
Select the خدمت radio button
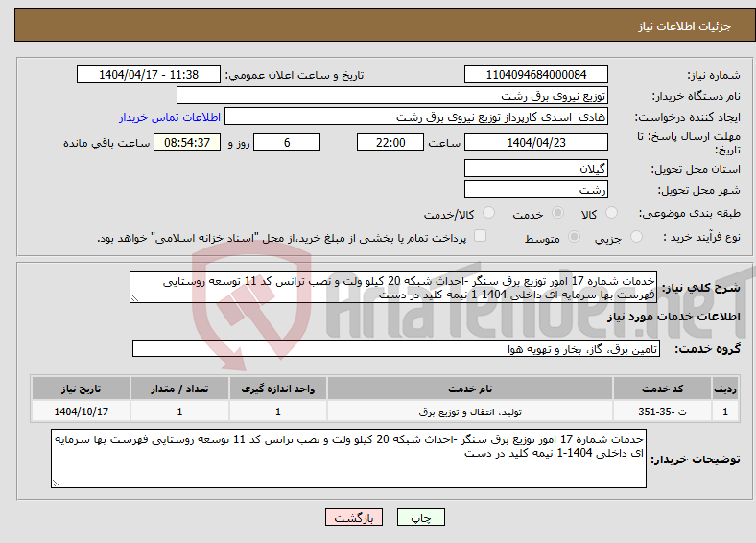557,213
